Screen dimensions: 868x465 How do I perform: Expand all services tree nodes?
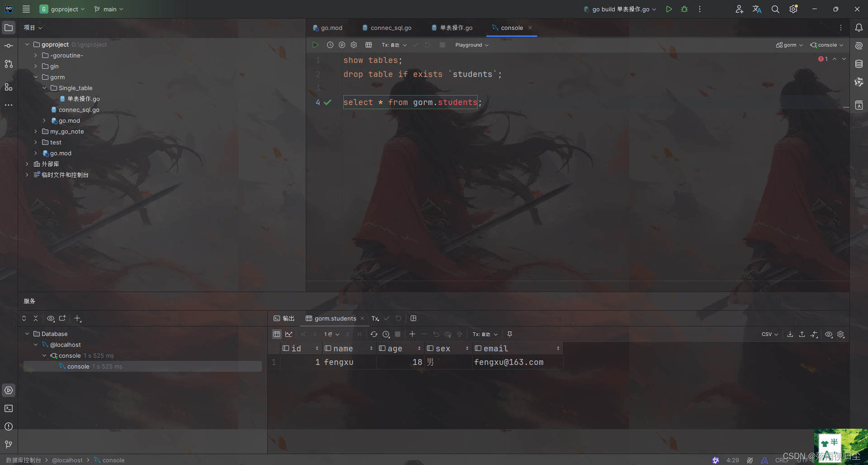coord(24,318)
